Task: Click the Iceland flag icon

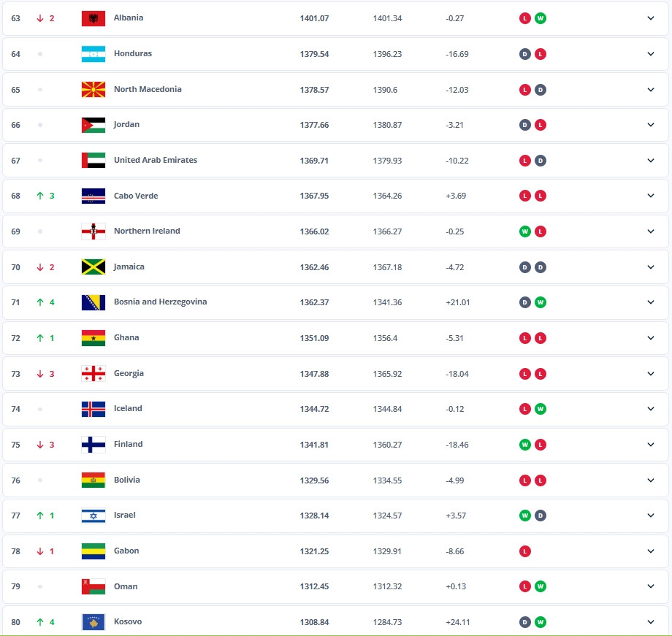Action: (x=93, y=409)
